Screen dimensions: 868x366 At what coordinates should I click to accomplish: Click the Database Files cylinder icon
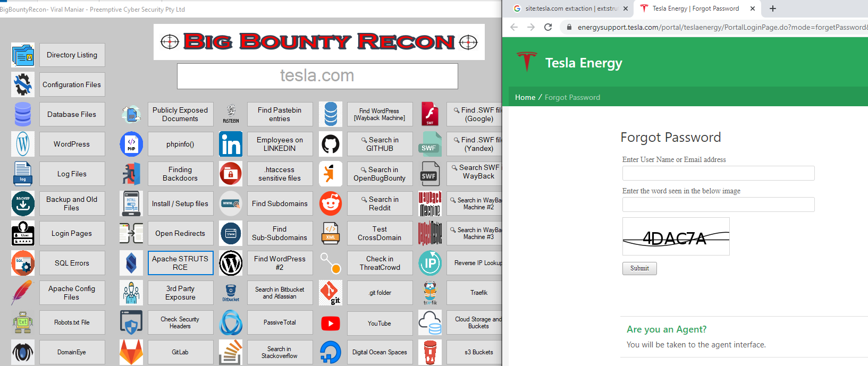23,114
